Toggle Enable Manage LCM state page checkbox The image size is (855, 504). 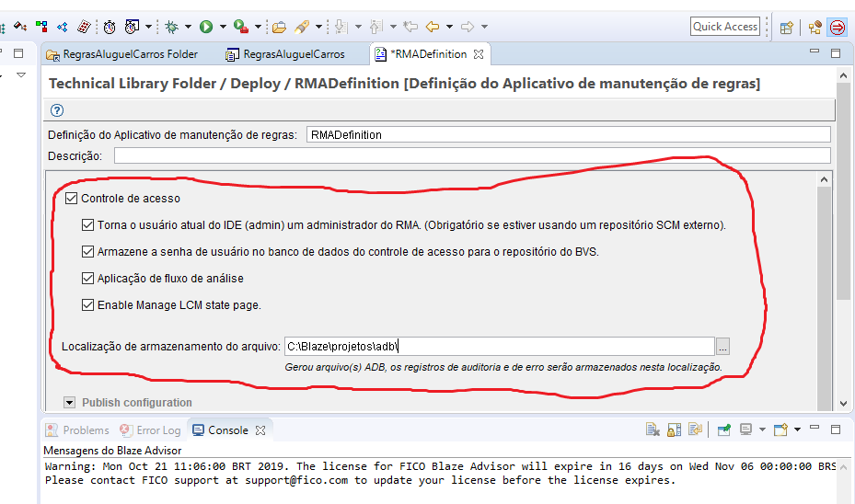point(87,305)
